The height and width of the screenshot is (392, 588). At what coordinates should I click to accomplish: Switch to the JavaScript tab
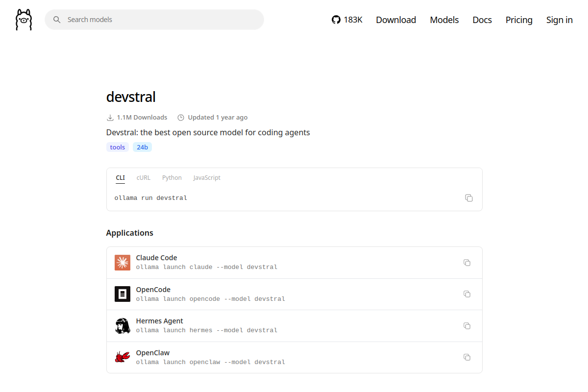pyautogui.click(x=207, y=178)
